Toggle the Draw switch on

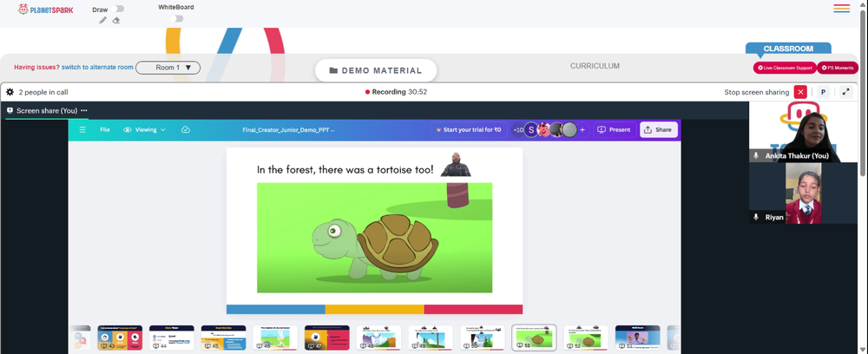click(x=117, y=9)
